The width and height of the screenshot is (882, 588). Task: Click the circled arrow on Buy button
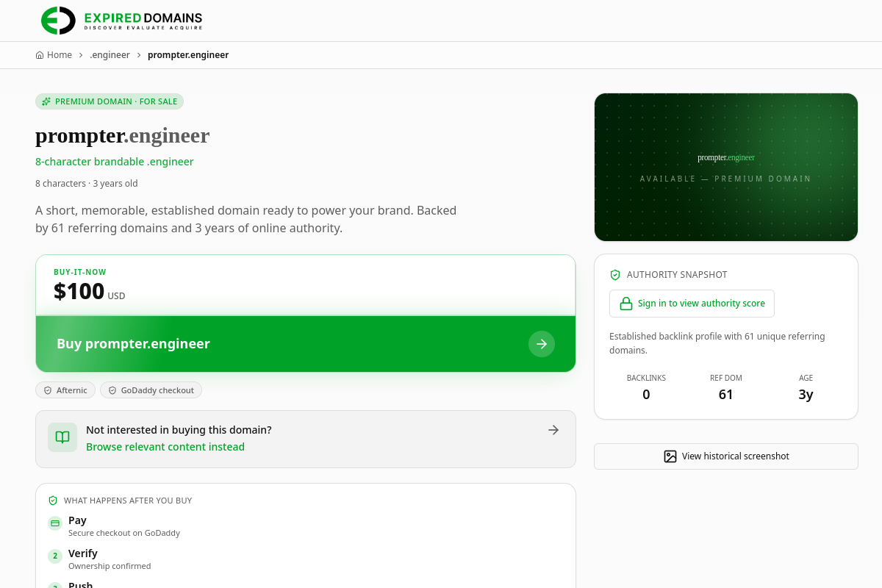542,344
